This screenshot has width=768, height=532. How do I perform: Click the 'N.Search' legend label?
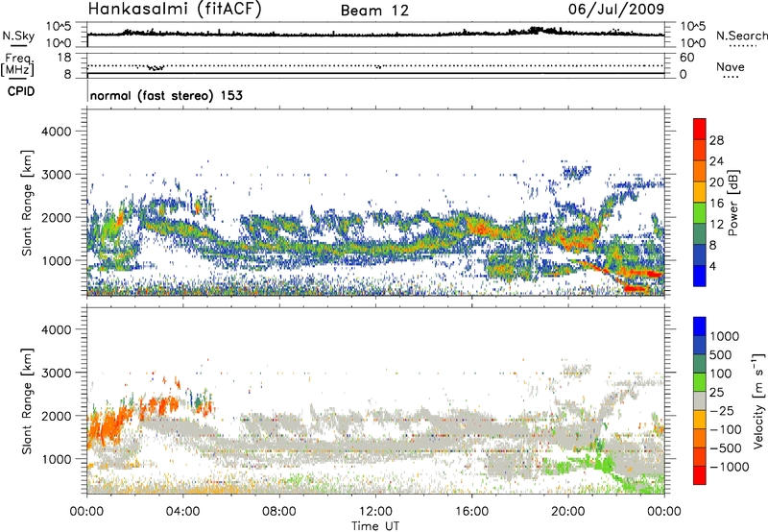742,36
